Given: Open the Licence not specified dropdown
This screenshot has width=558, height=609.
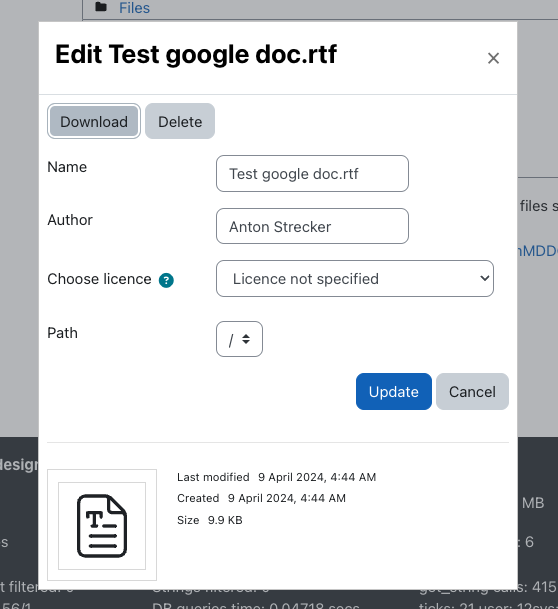Looking at the screenshot, I should (x=355, y=278).
